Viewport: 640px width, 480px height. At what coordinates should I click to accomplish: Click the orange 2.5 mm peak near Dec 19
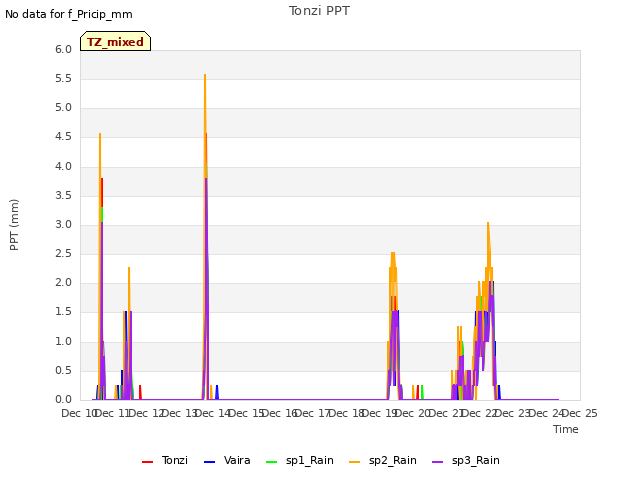click(393, 253)
